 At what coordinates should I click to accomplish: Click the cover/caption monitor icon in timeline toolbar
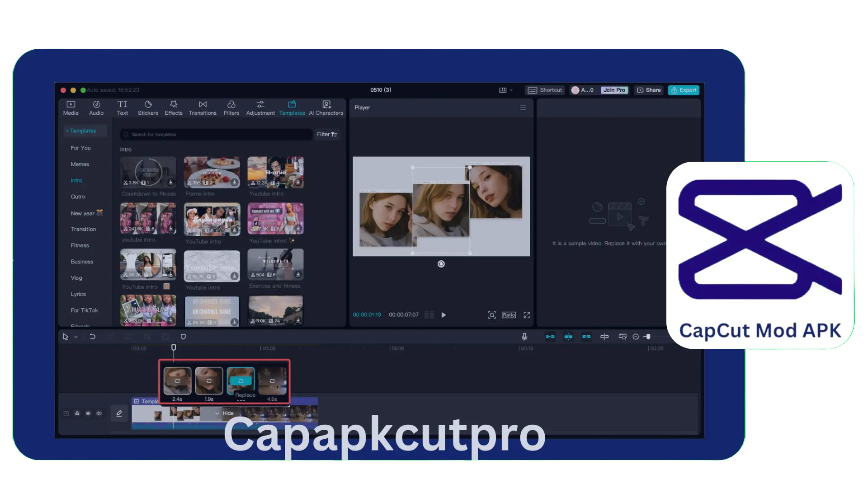click(x=623, y=337)
